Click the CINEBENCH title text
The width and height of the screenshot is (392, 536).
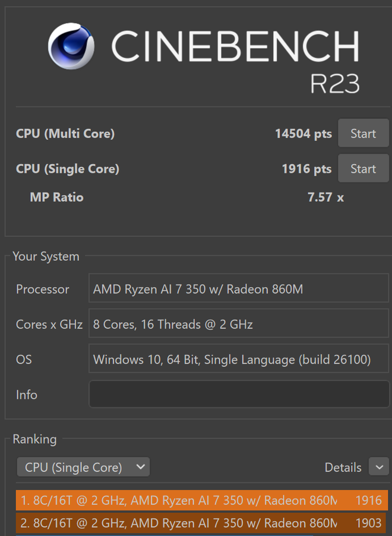tap(235, 46)
